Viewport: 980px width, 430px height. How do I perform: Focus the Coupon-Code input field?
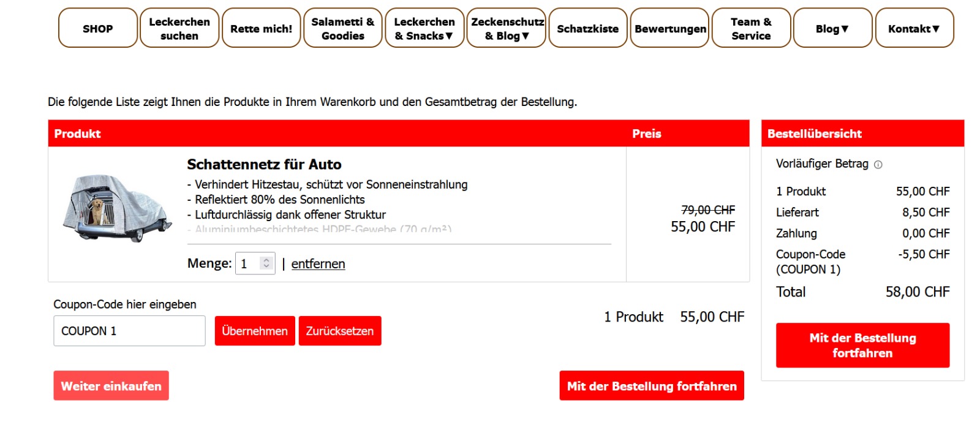pyautogui.click(x=129, y=331)
